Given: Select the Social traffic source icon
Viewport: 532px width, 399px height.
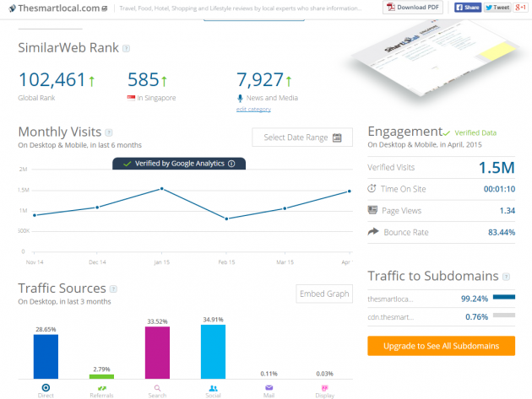Looking at the screenshot, I should tap(213, 389).
